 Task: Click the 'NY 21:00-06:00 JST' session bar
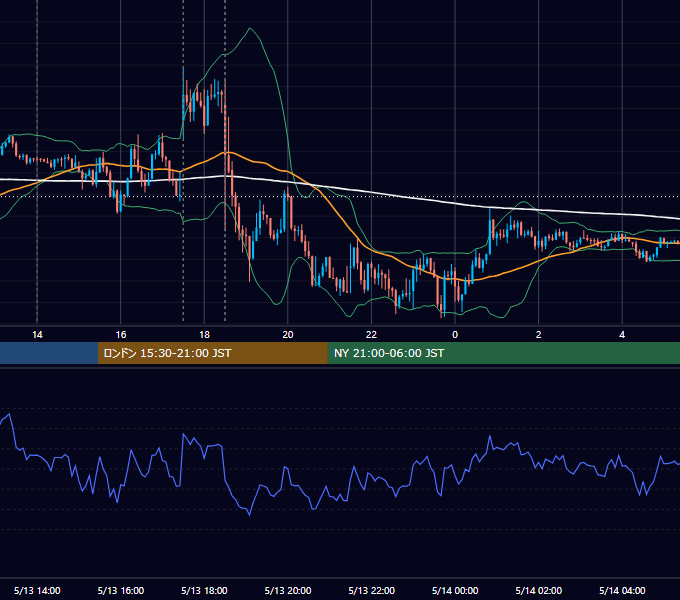[503, 353]
